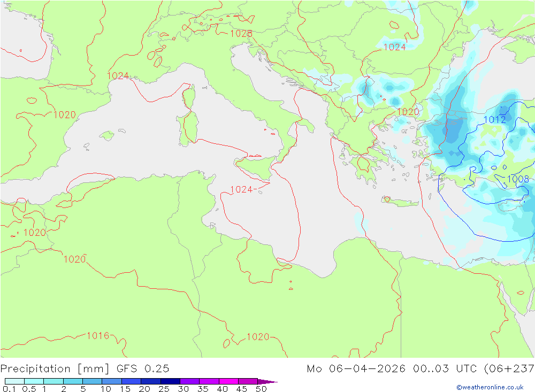The width and height of the screenshot is (535, 392).
Task: Click the '25' legend scale value
Action: click(x=164, y=389)
